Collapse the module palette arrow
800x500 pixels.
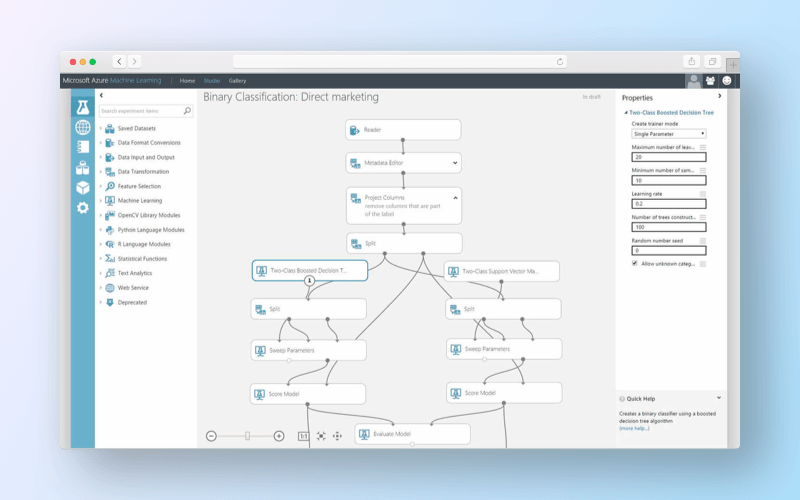click(102, 95)
